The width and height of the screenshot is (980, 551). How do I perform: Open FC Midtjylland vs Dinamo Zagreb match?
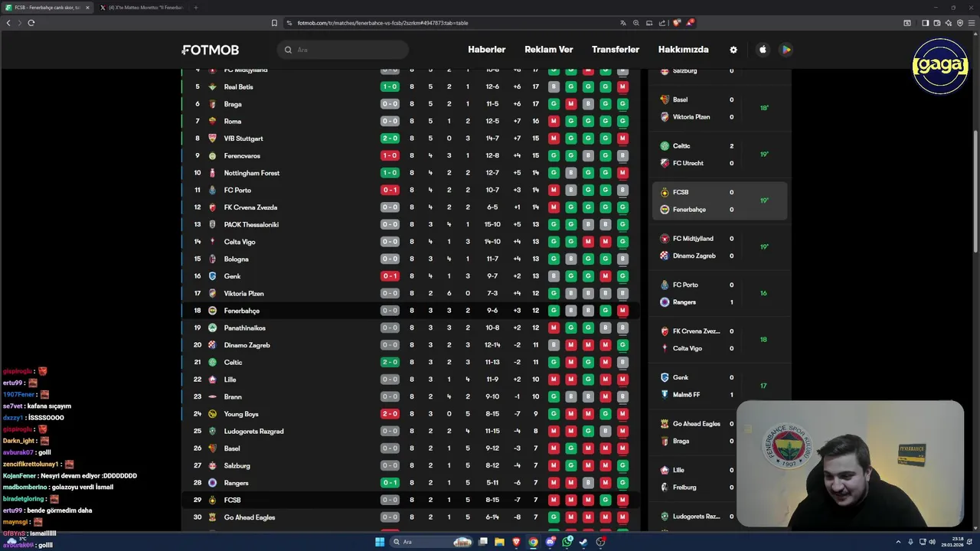coord(719,247)
